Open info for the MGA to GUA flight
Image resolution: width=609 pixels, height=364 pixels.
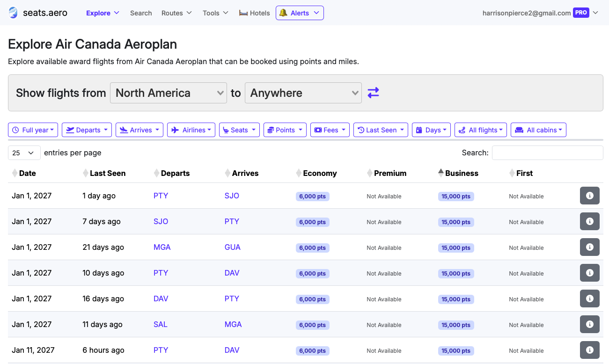590,247
